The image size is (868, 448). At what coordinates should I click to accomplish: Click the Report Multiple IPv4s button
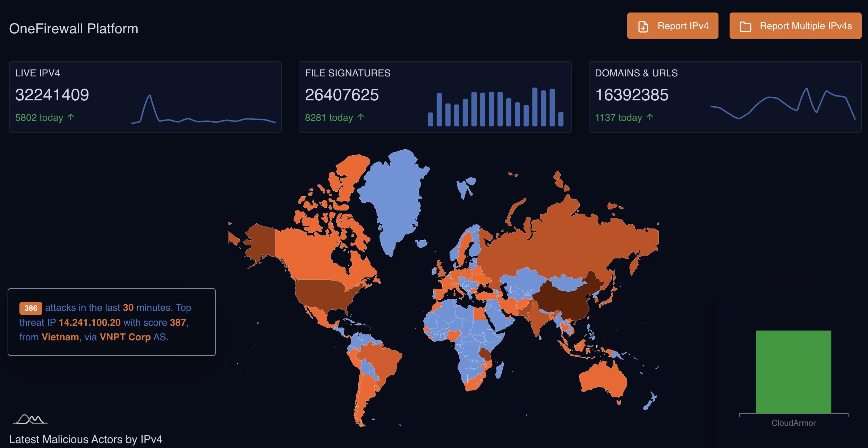click(795, 26)
